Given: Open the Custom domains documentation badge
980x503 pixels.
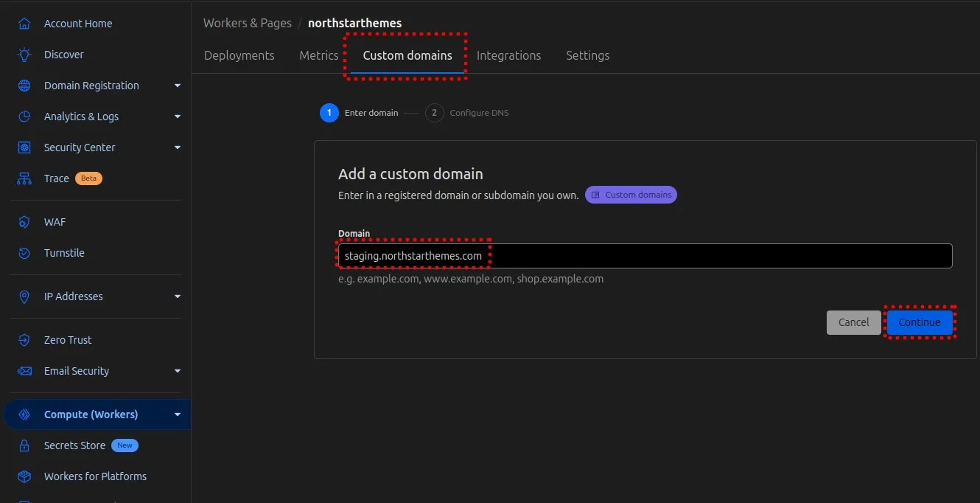Looking at the screenshot, I should (x=631, y=195).
